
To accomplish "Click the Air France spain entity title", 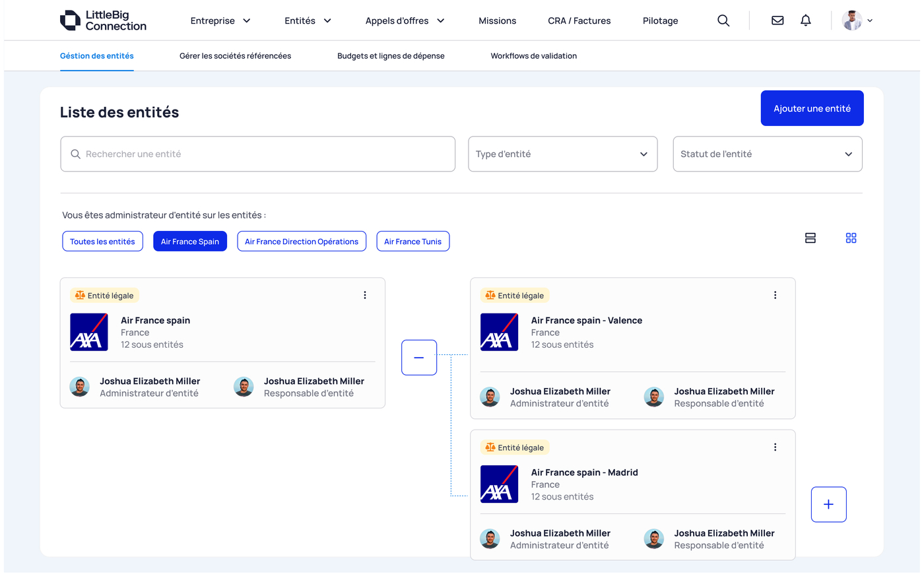I will click(156, 321).
